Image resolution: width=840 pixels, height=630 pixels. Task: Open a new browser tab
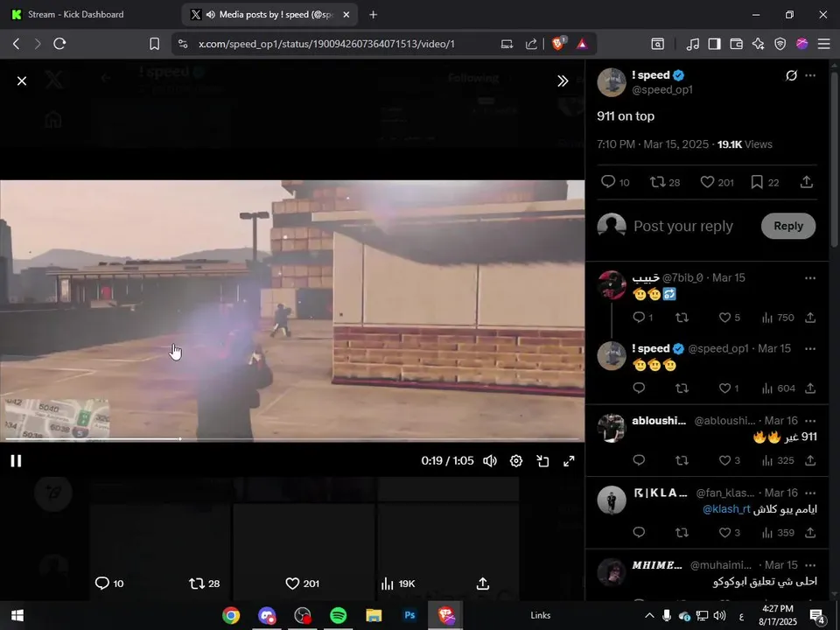coord(374,15)
